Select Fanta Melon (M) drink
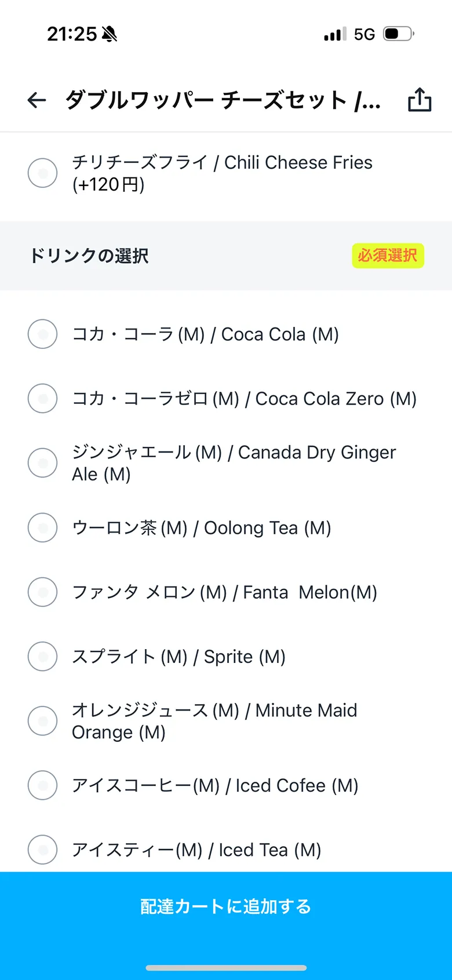 pos(43,592)
